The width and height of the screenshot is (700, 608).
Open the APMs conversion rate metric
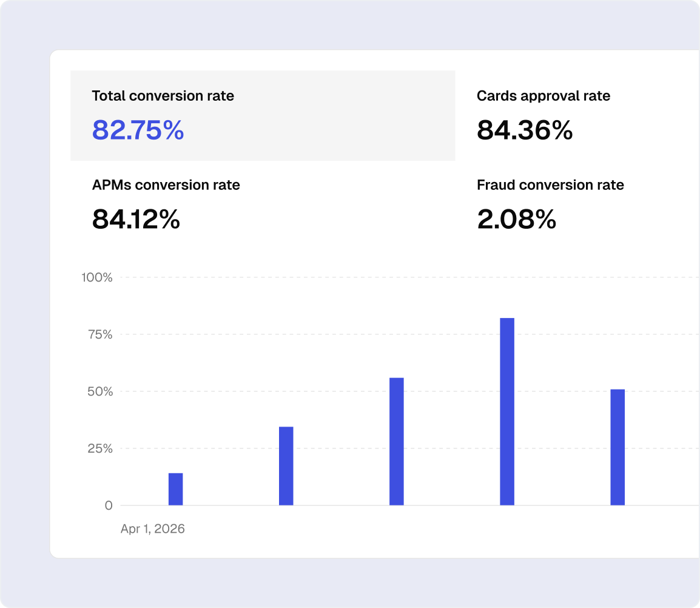pos(166,185)
